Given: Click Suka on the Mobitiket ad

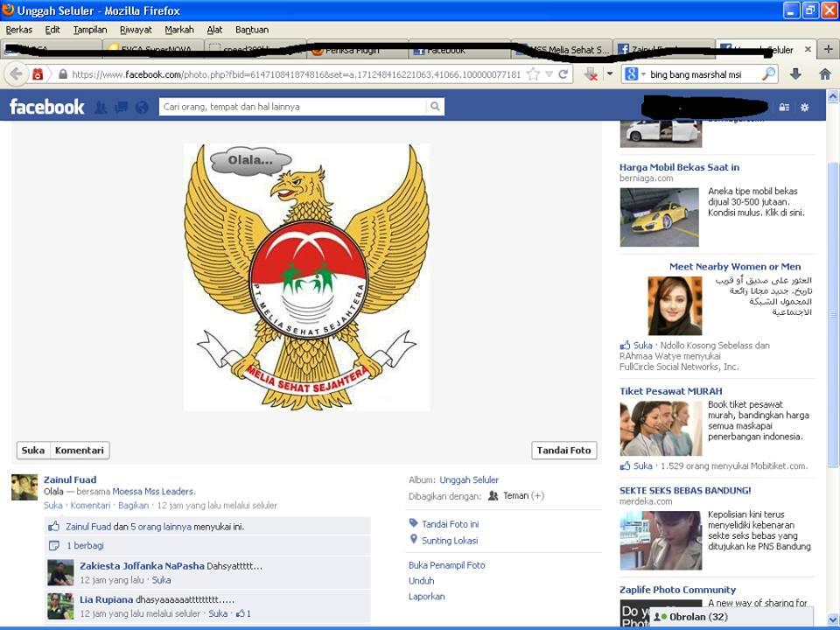Looking at the screenshot, I should (x=642, y=465).
